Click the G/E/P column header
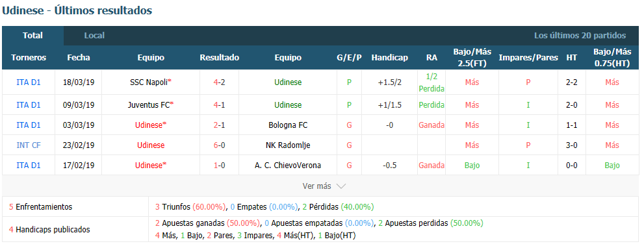The width and height of the screenshot is (644, 246). pos(349,58)
